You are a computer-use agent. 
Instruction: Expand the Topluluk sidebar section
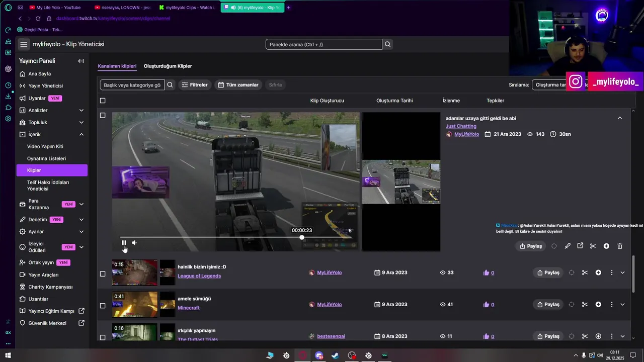82,122
